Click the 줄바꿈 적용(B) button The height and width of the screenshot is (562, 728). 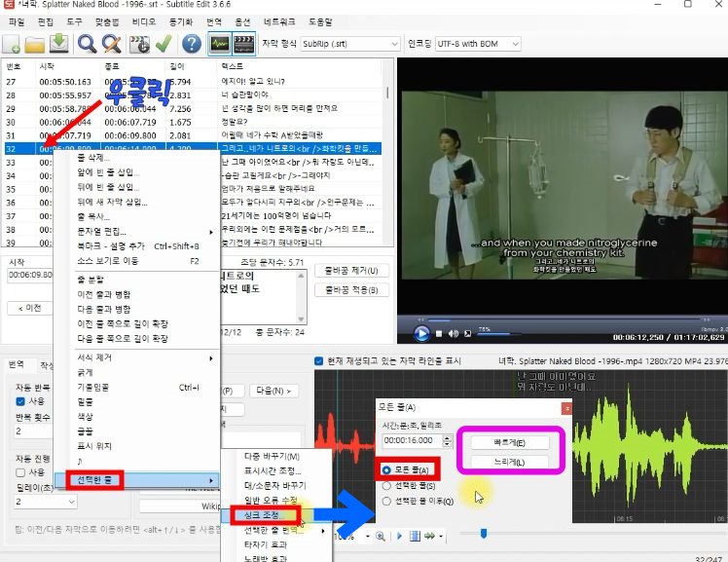[351, 290]
